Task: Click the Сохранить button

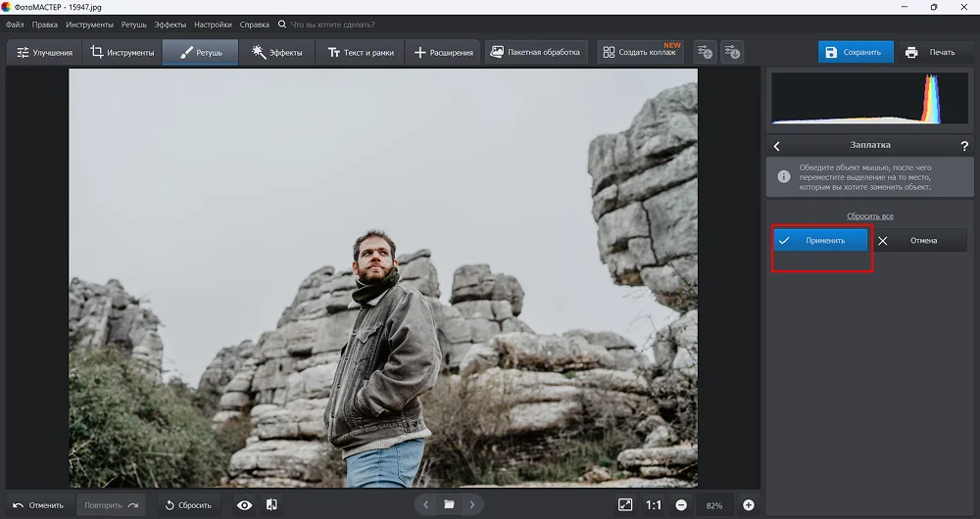Action: (x=856, y=52)
